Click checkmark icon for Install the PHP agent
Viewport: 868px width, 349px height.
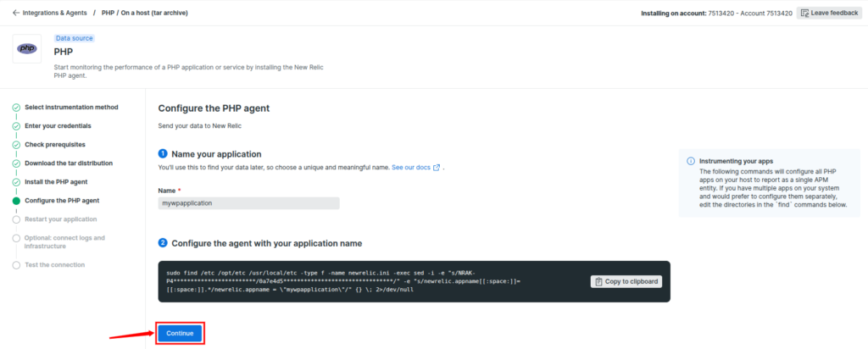16,182
